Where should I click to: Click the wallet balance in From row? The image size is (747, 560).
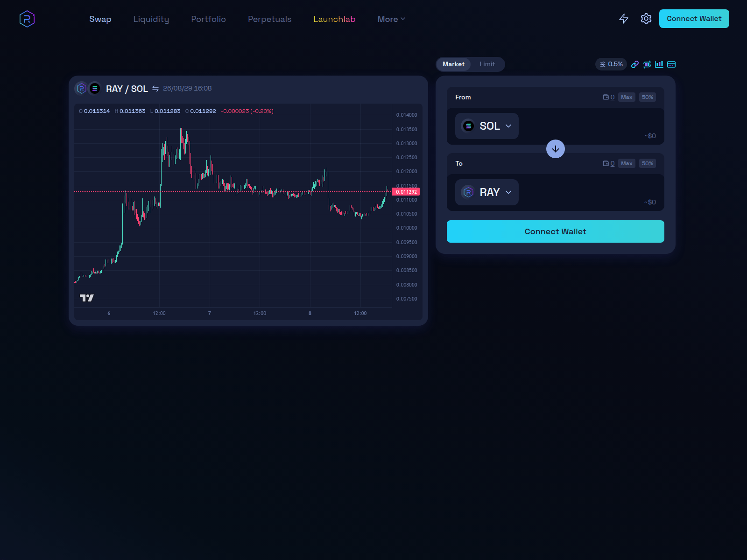tap(609, 97)
